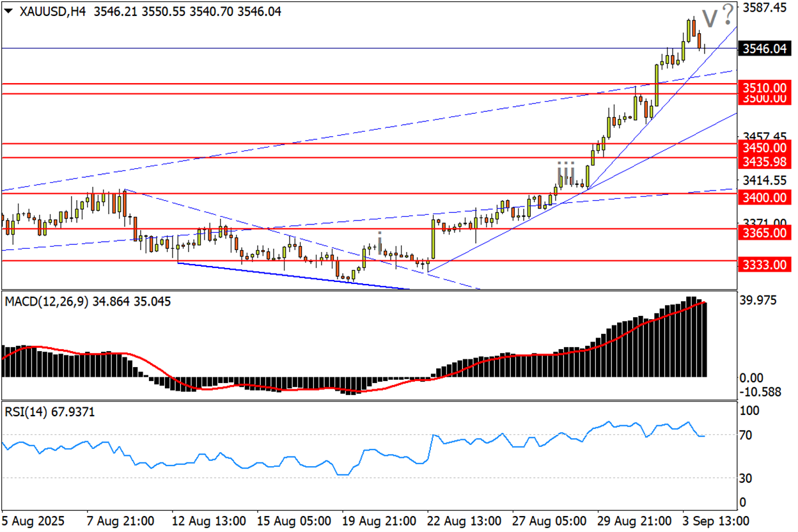This screenshot has height=532, width=798.
Task: Click the OHLC values 3546.21 3550.55 3540.70 3546.04
Action: tap(187, 12)
